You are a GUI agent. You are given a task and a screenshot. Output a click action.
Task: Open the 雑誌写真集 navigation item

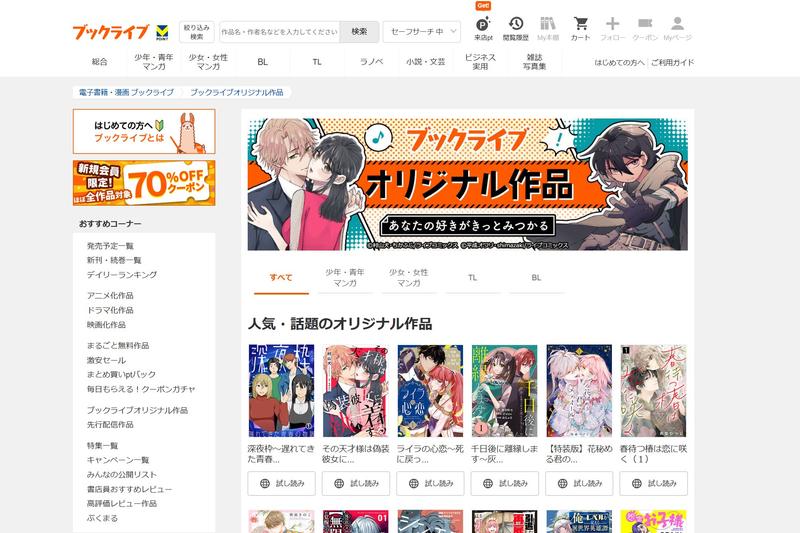click(535, 62)
